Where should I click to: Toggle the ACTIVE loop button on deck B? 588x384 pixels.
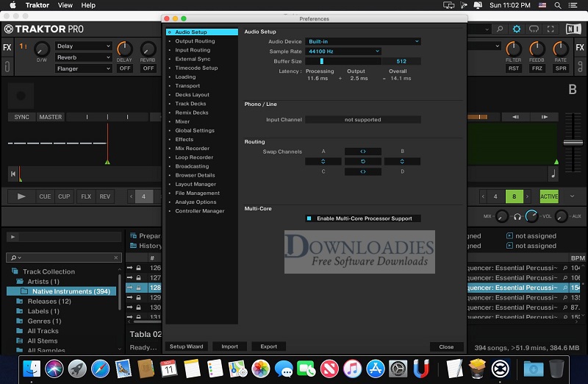point(549,196)
